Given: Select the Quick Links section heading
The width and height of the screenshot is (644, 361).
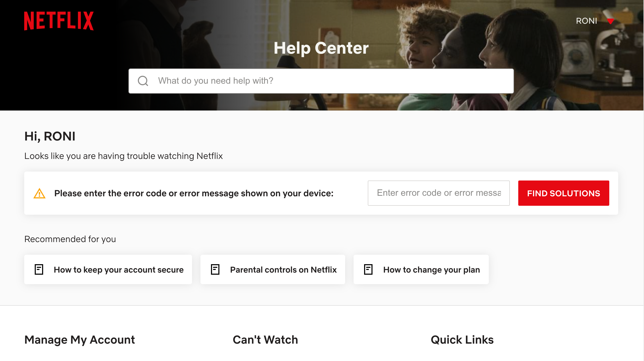Looking at the screenshot, I should point(462,340).
